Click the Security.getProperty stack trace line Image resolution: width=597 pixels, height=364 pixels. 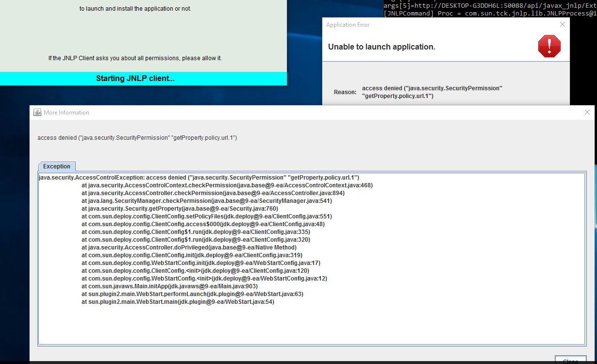180,209
